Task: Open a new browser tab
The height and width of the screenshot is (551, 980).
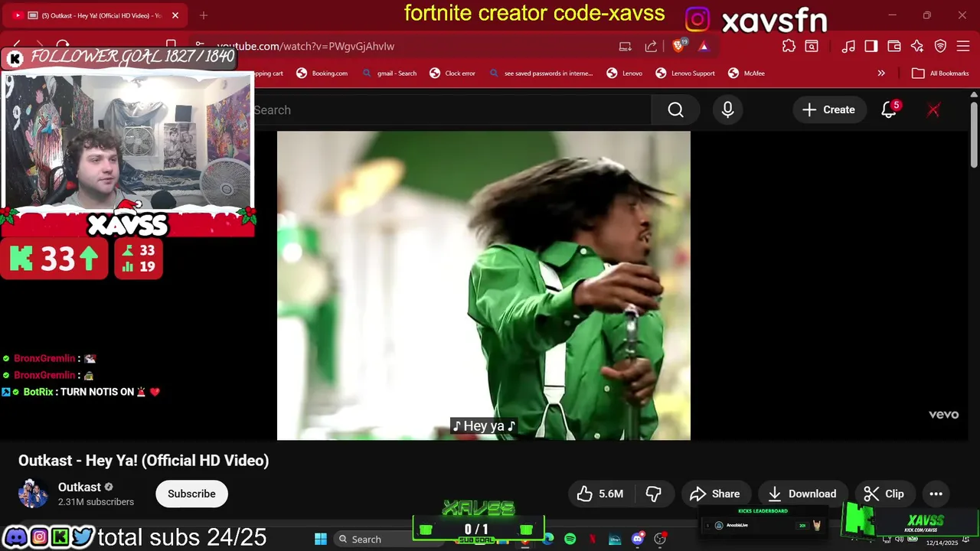Action: [x=204, y=15]
